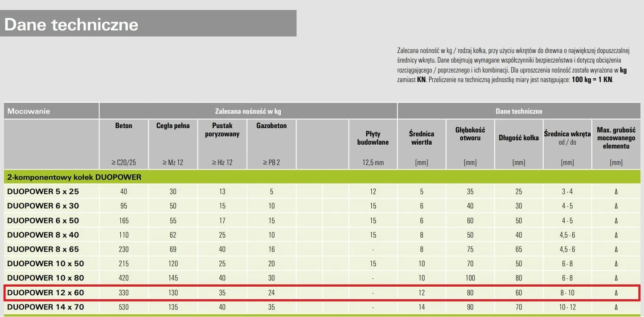Click the "Średnica wiertła" column header
The width and height of the screenshot is (644, 317).
(x=422, y=138)
